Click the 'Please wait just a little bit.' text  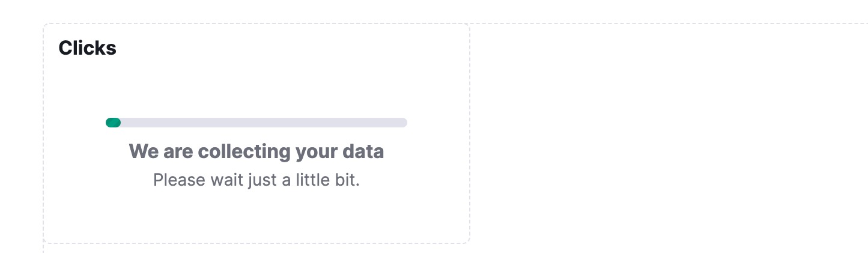(x=256, y=180)
